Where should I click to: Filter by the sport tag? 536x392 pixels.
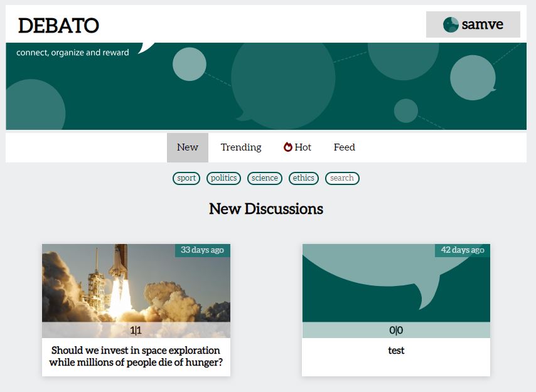186,178
